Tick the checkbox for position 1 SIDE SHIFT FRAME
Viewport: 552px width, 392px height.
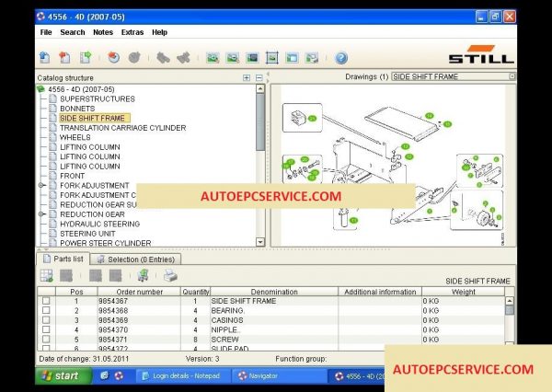(46, 301)
